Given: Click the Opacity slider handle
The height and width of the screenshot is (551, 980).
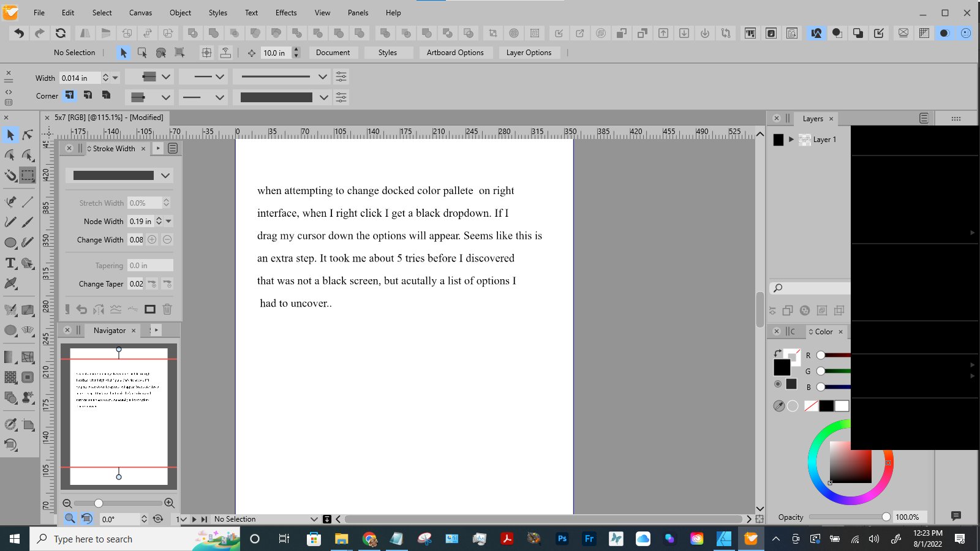Looking at the screenshot, I should pyautogui.click(x=886, y=517).
